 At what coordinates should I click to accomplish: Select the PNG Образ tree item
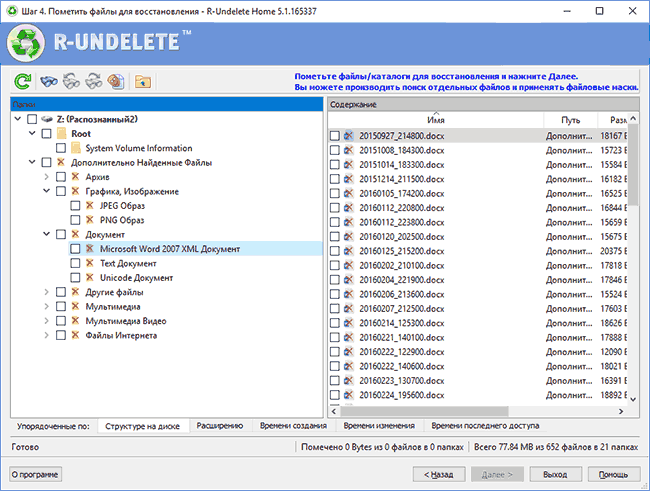[122, 220]
